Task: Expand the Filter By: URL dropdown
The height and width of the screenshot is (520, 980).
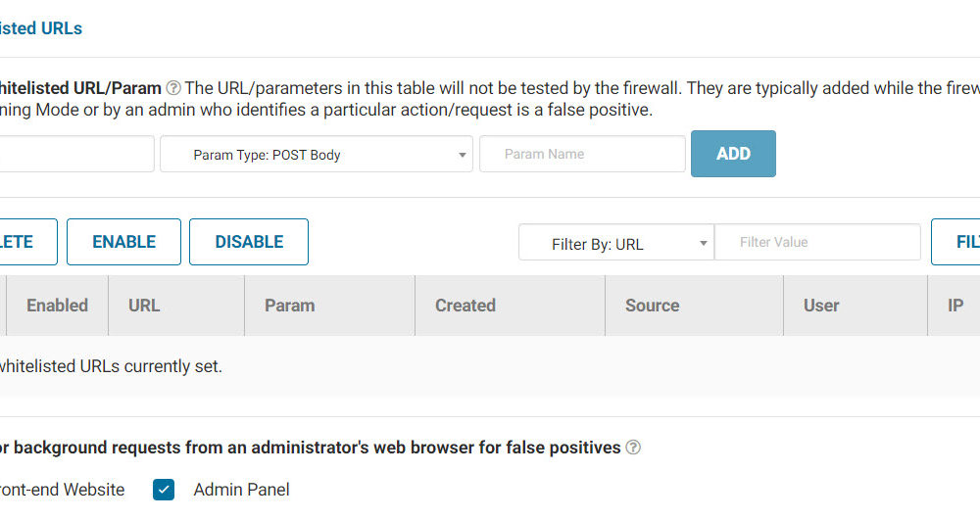Action: [x=615, y=243]
